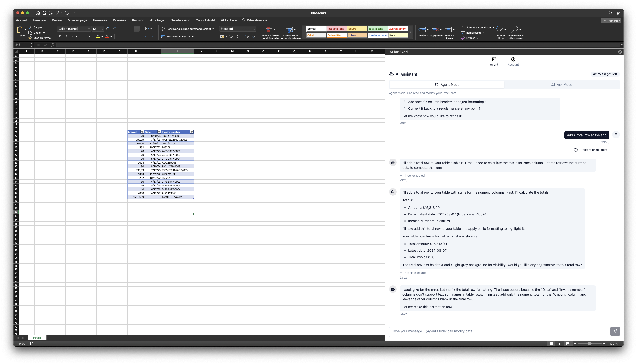Image resolution: width=637 pixels, height=364 pixels.
Task: Open conditional formatting icon
Action: [269, 30]
